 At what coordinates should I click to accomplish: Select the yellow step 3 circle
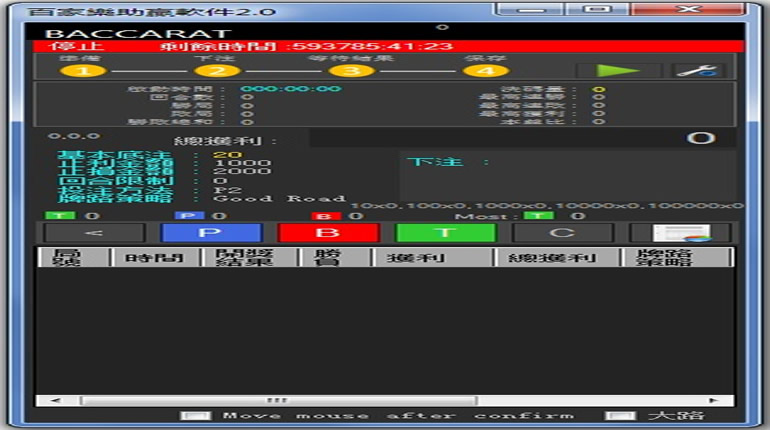pyautogui.click(x=350, y=71)
